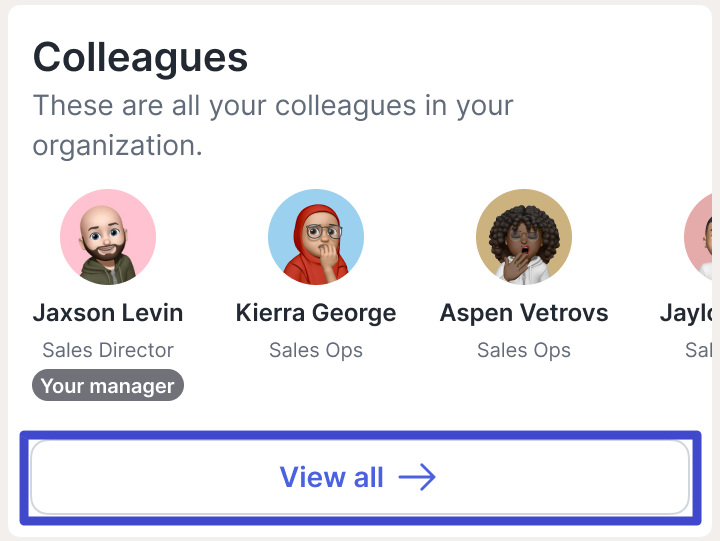Screen dimensions: 720x541
Task: Click the Sales Director role label
Action: tap(108, 350)
